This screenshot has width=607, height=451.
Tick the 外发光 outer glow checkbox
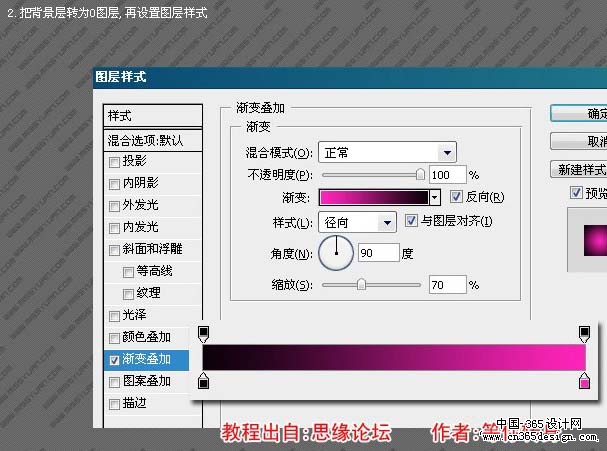(114, 206)
